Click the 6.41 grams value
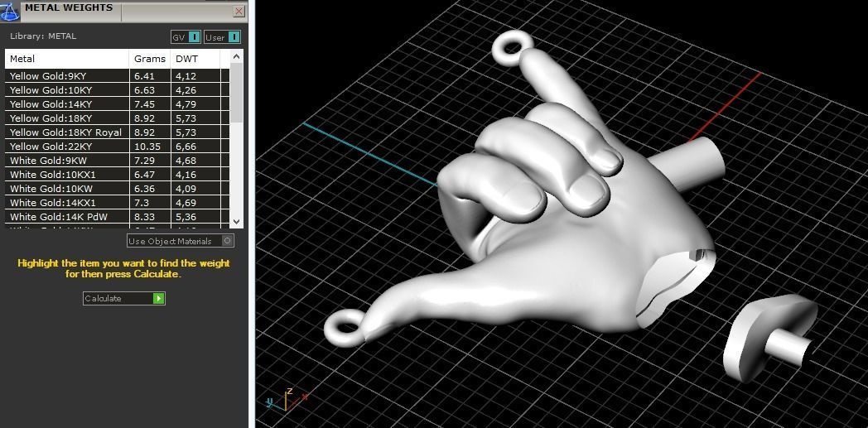The width and height of the screenshot is (868, 428). (x=144, y=76)
